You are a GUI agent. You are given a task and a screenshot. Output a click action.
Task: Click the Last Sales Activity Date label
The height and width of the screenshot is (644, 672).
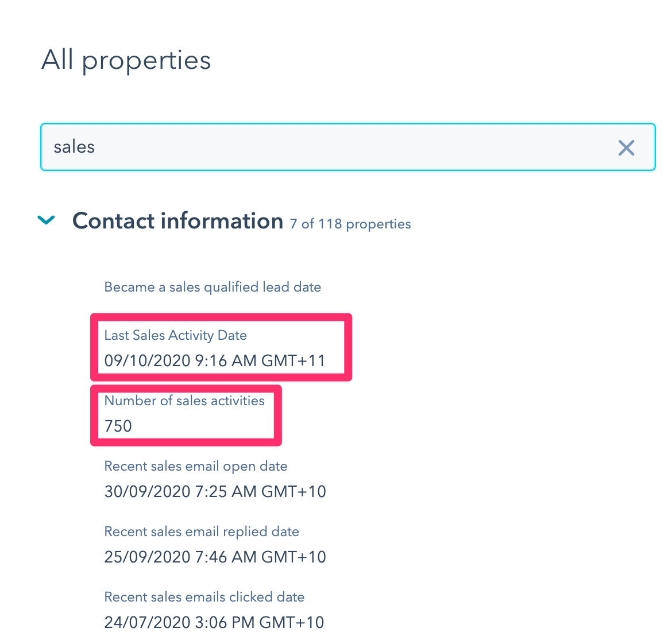(x=175, y=335)
